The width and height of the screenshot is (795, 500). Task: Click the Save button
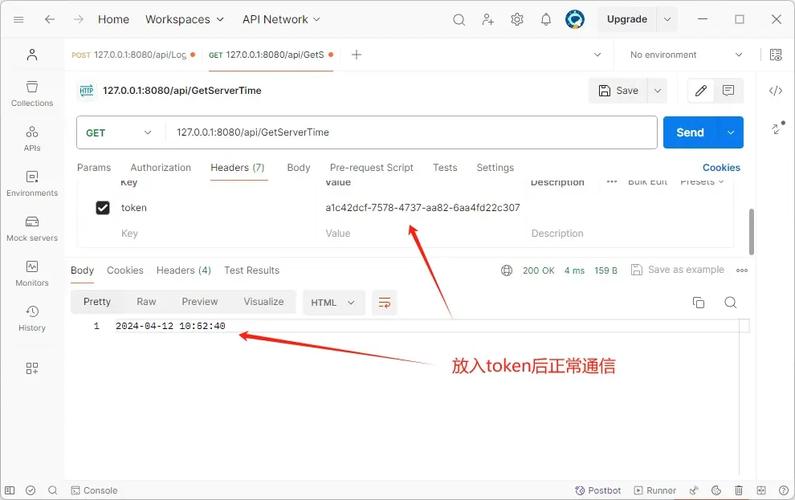tap(618, 91)
